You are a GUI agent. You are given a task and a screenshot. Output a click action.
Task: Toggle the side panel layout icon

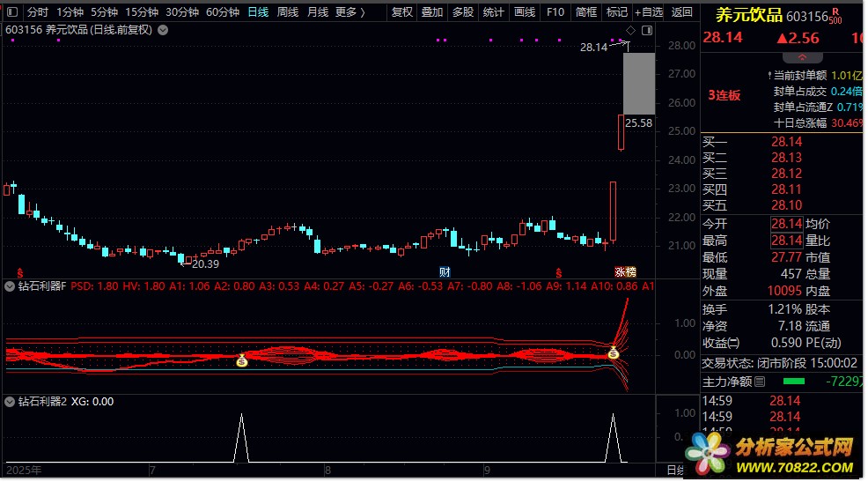(x=646, y=30)
